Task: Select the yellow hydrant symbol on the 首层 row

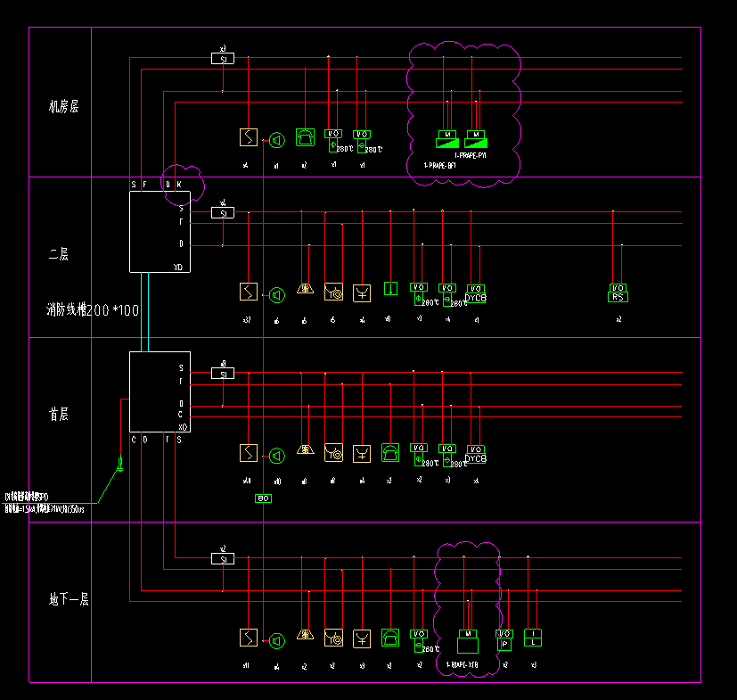Action: tap(333, 453)
